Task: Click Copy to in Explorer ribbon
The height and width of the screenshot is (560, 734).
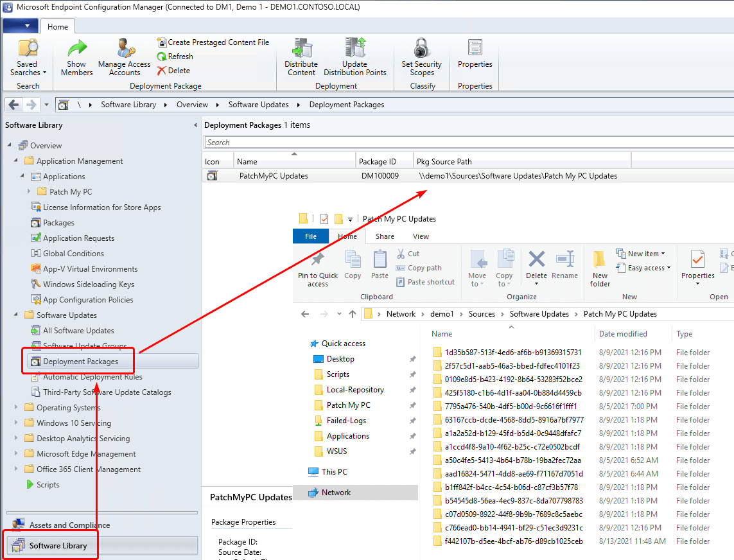Action: (504, 268)
